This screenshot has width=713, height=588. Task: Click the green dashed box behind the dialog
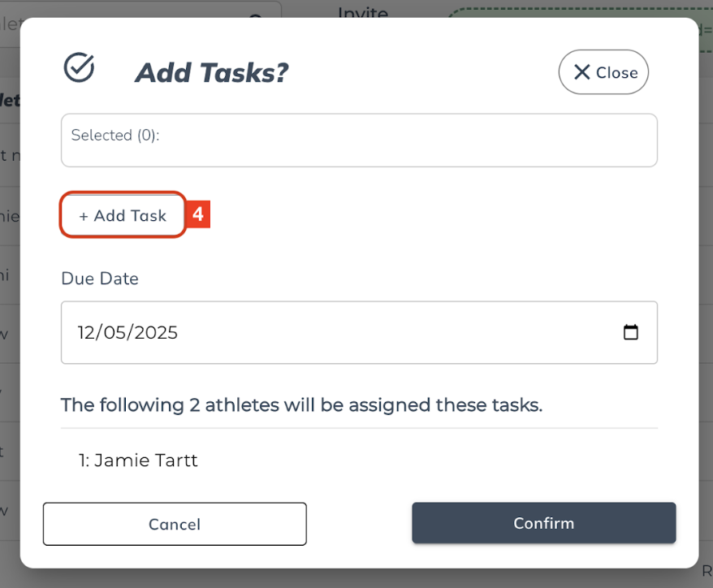tap(568, 11)
